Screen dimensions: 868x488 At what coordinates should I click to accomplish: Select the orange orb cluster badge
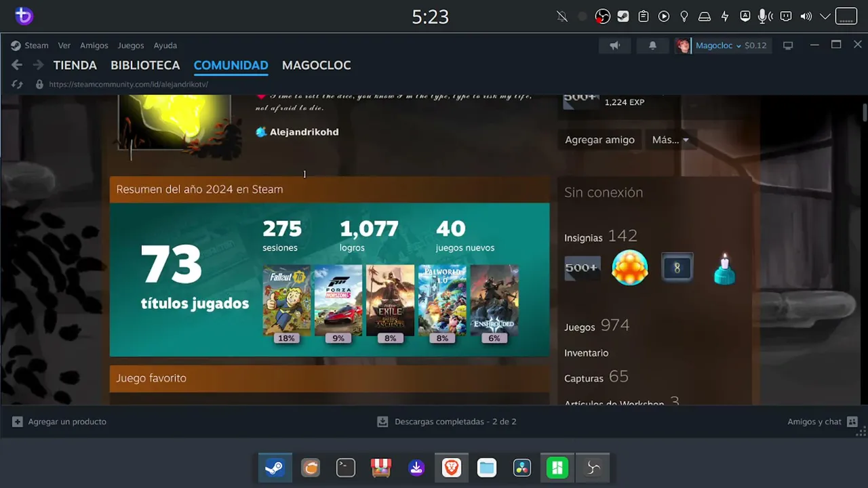click(x=630, y=268)
